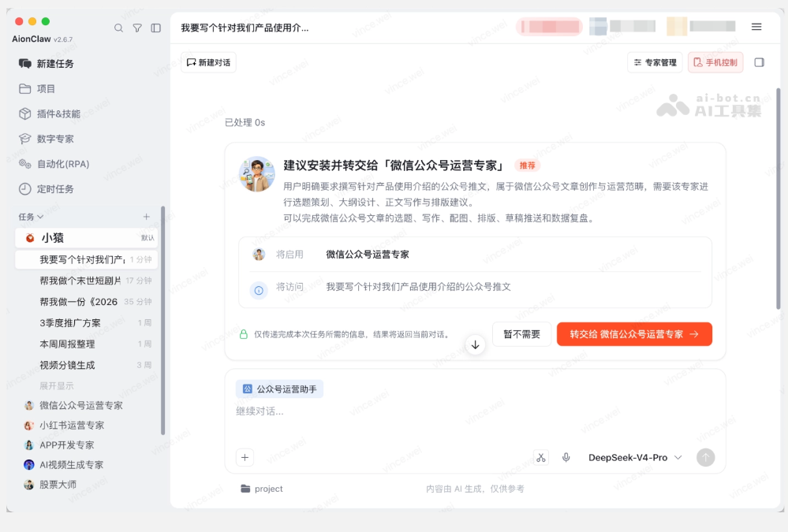This screenshot has width=788, height=532.
Task: Select APP开发专家 in sidebar
Action: click(59, 445)
